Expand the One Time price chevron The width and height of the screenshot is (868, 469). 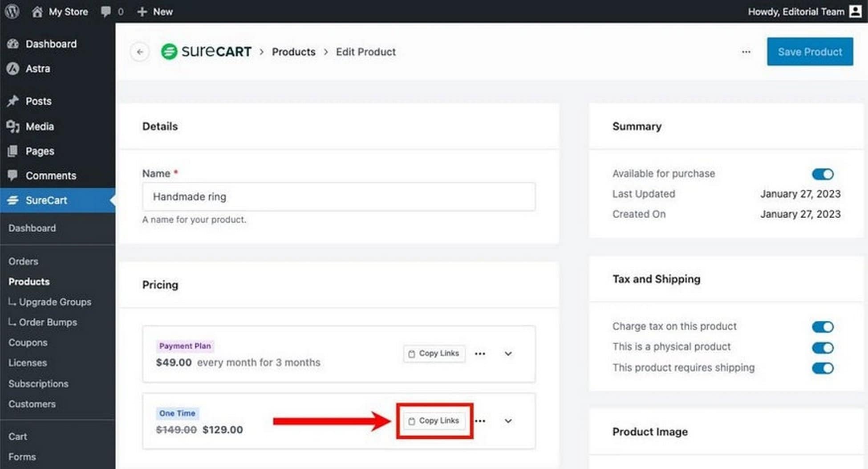point(508,421)
